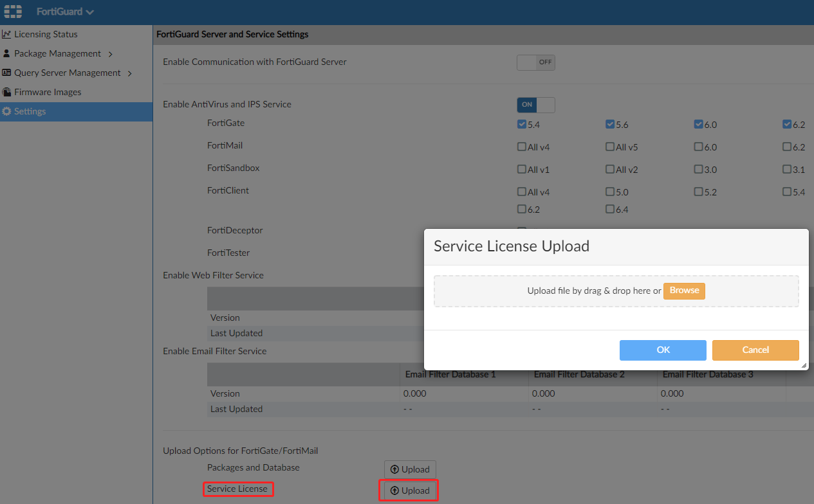Screen dimensions: 814x504
Task: Check FortiClient 6.4 checkbox
Action: pyautogui.click(x=610, y=209)
